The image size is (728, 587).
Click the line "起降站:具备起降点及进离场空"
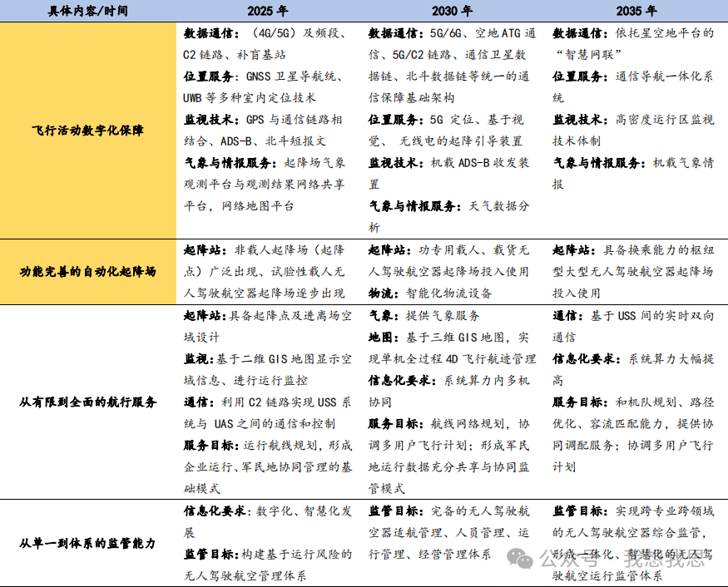(x=268, y=316)
